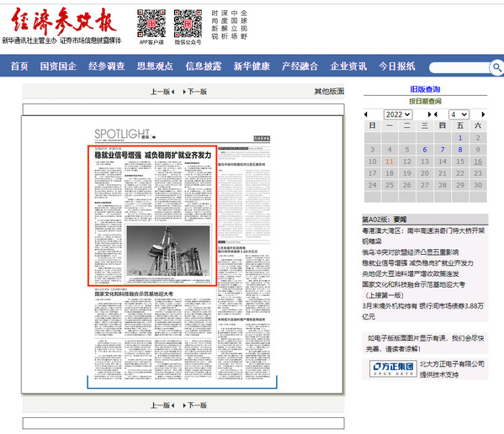Open 信息披露 in navigation bar
Screen dimensions: 504x434
(x=203, y=66)
